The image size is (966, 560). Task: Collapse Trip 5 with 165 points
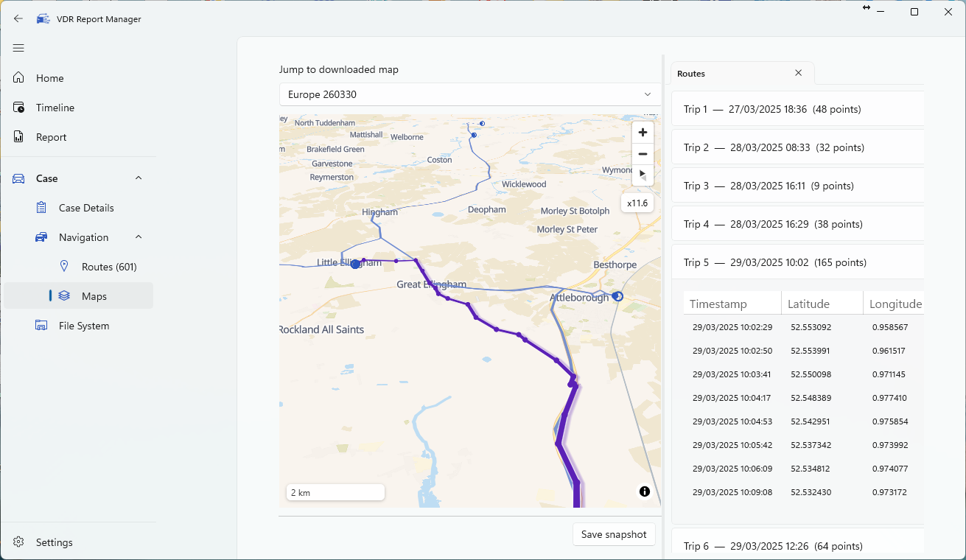(797, 262)
